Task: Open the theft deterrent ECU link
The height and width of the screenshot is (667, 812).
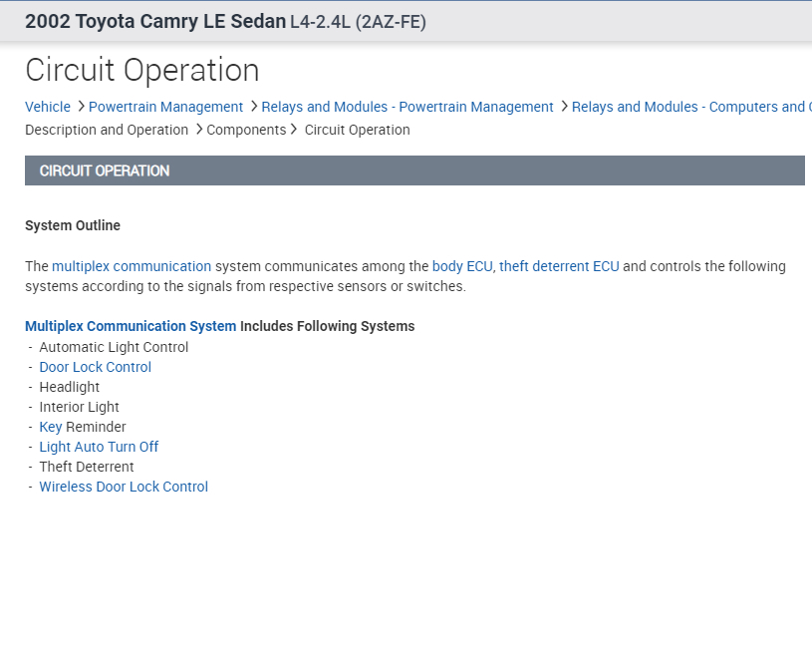Action: tap(559, 266)
